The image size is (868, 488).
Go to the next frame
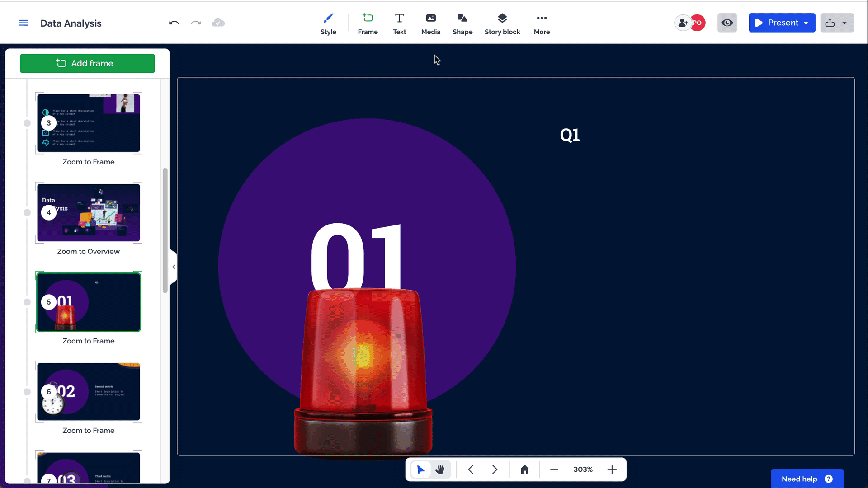(x=495, y=469)
